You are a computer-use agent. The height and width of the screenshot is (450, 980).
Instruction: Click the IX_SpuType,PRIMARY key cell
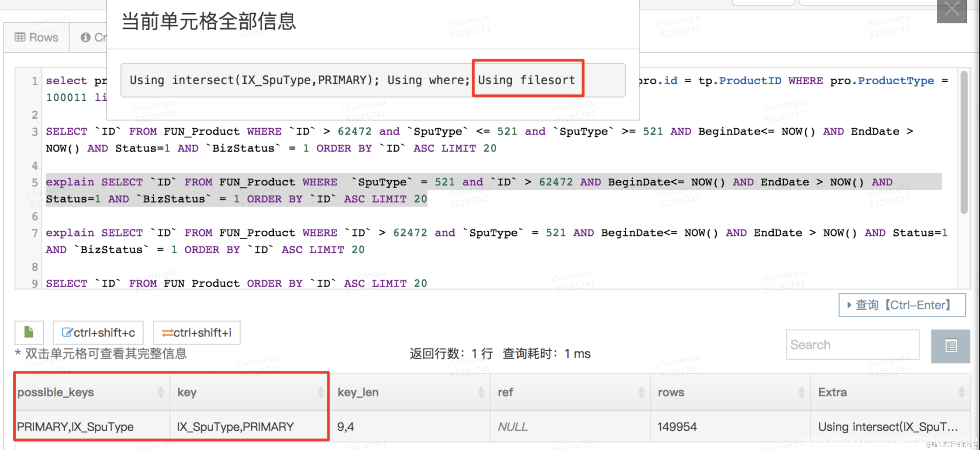(x=235, y=426)
